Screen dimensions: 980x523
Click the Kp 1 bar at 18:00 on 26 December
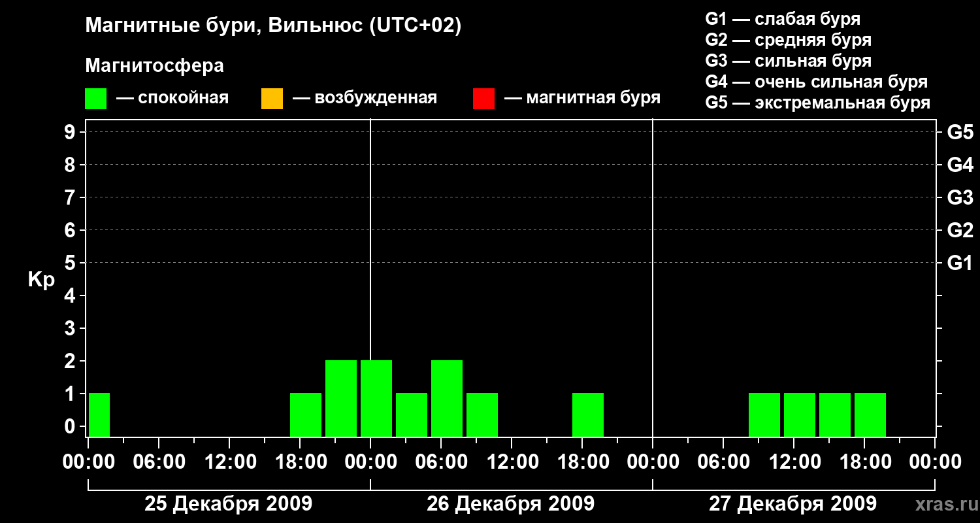[x=588, y=414]
